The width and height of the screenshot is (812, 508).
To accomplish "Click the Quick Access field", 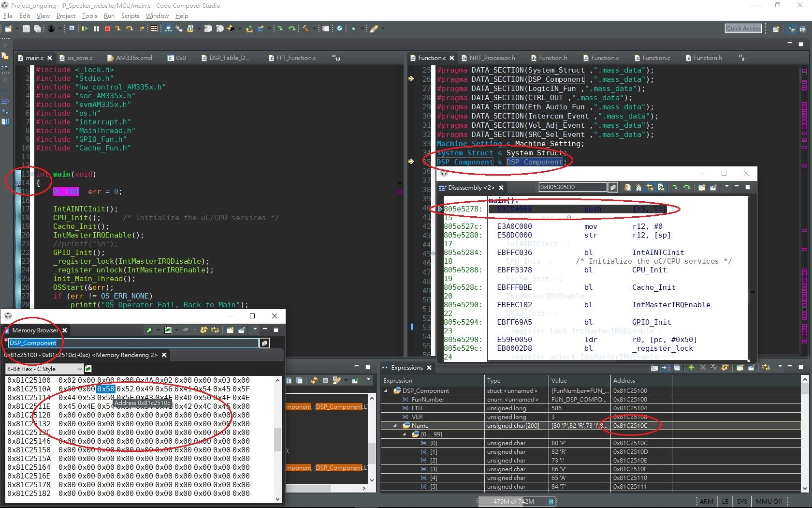I will point(743,29).
